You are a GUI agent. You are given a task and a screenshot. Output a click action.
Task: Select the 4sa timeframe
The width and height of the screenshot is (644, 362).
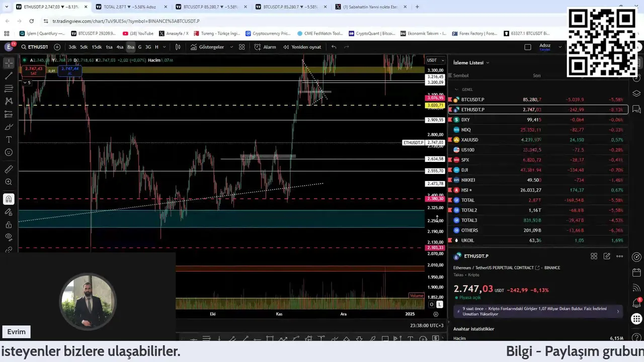point(120,47)
